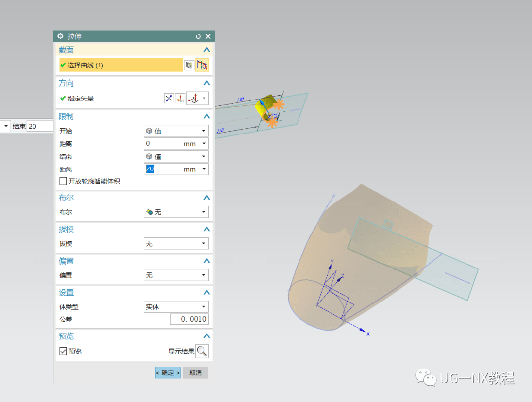Open the start distance unit arrow

pyautogui.click(x=204, y=143)
